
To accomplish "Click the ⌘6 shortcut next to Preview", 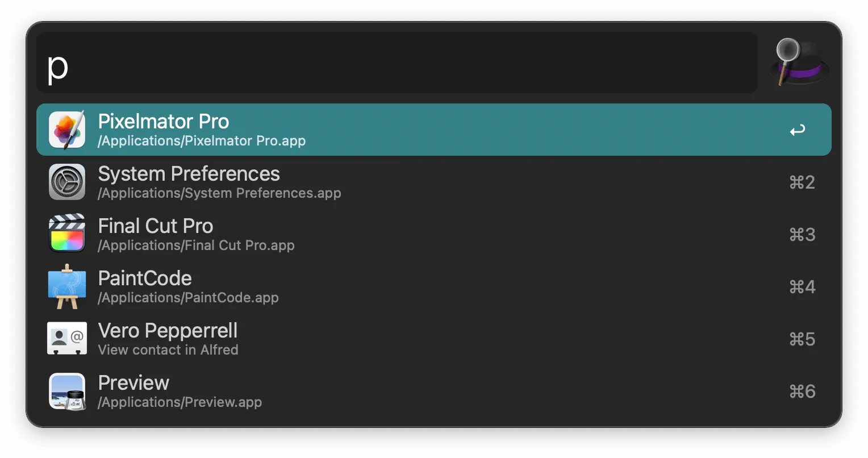I will 802,391.
